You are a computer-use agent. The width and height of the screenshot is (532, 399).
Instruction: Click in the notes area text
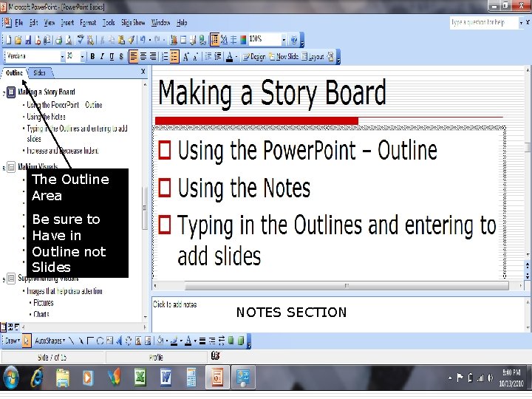click(174, 304)
